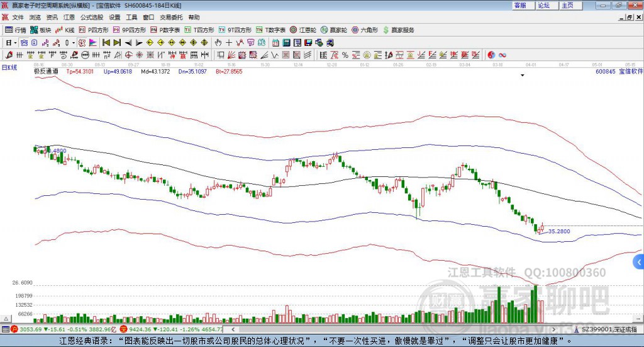The height and width of the screenshot is (347, 644).
Task: Open the T数字表 tool
Action: point(270,30)
